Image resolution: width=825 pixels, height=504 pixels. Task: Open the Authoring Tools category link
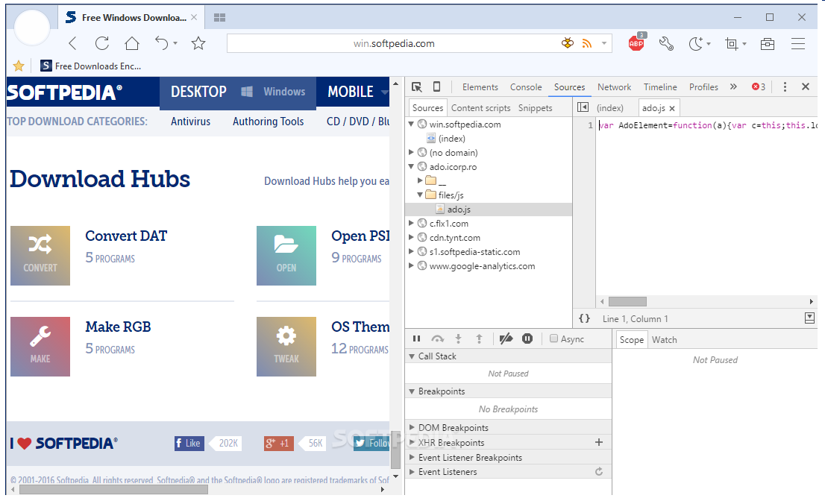[x=269, y=122]
